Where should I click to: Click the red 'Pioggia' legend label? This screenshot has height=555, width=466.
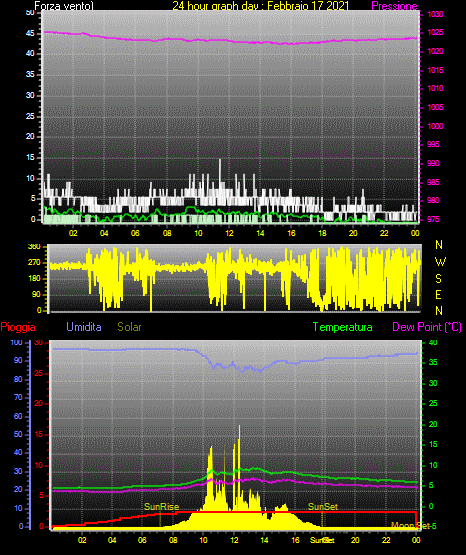tap(18, 327)
